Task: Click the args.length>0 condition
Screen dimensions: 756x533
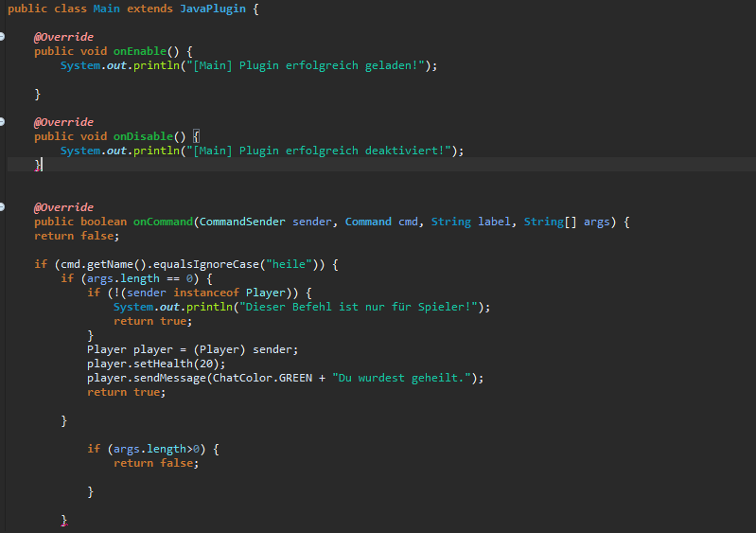Action: click(x=156, y=449)
